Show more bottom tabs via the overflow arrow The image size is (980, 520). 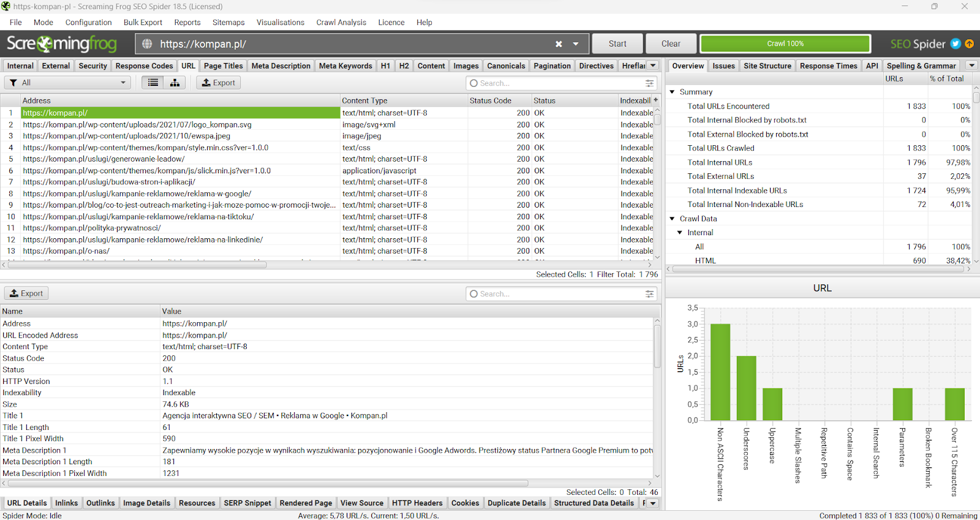653,503
